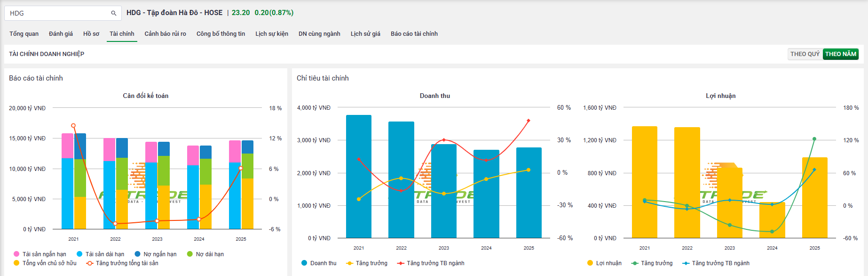The height and width of the screenshot is (276, 868).
Task: Click the 2022 Doanh thu bar
Action: click(x=401, y=180)
